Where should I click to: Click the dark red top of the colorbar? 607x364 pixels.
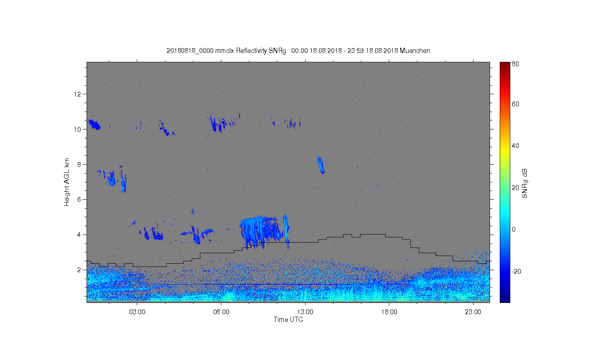(505, 66)
